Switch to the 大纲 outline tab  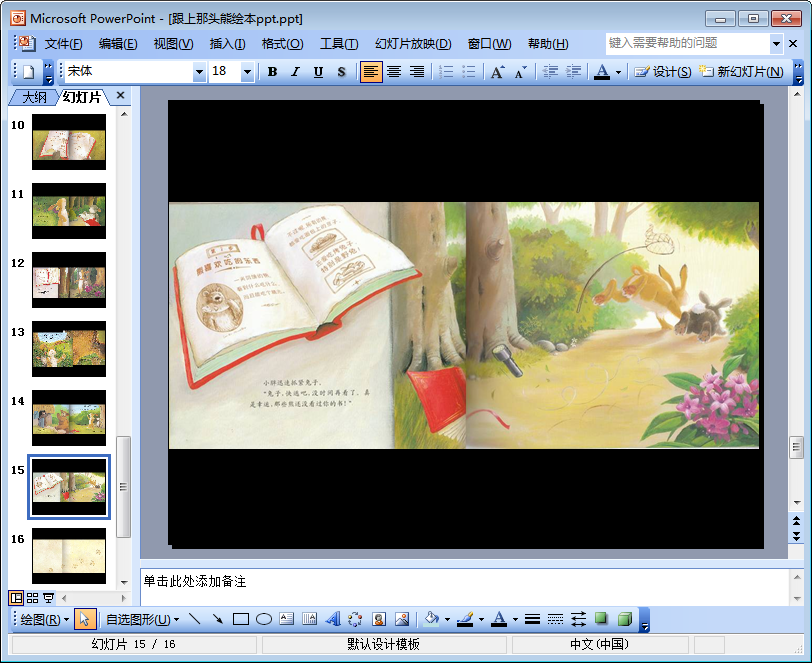tap(34, 97)
